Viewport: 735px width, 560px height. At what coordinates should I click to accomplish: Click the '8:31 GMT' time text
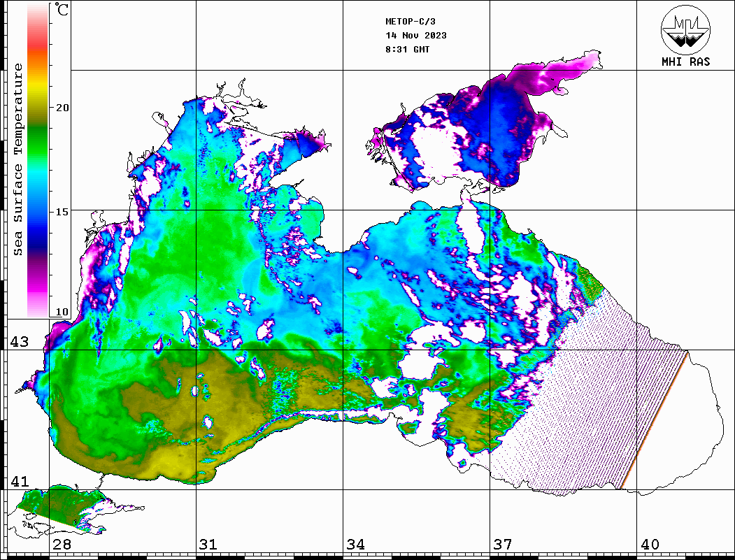click(407, 50)
